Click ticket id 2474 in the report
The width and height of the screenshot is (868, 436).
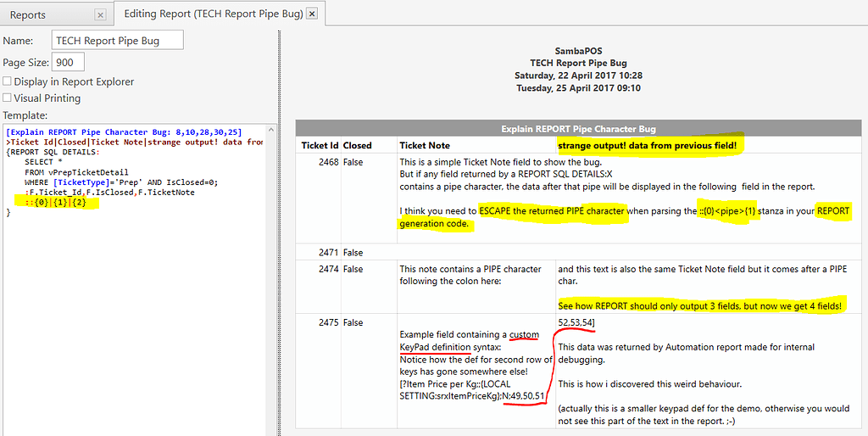pos(328,269)
